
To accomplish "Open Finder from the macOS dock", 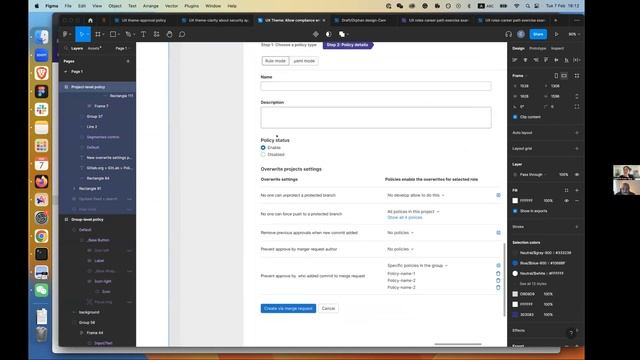I will pyautogui.click(x=41, y=37).
